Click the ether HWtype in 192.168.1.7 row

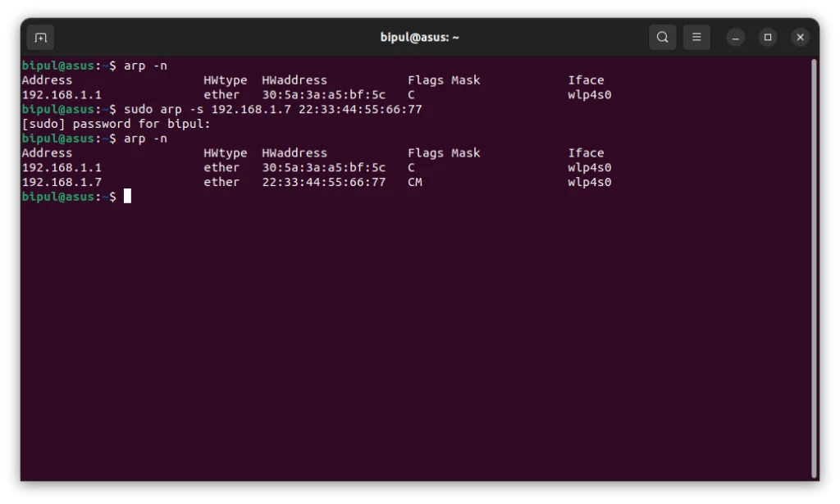click(221, 182)
